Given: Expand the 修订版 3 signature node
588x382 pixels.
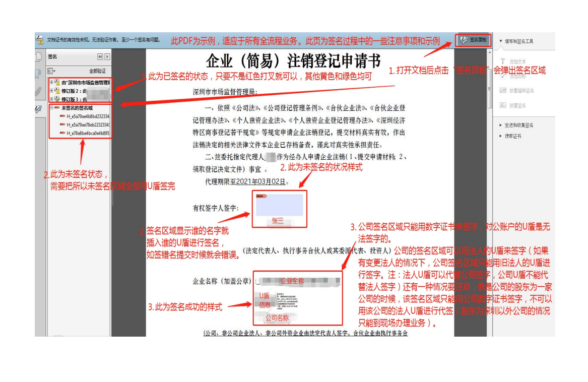Looking at the screenshot, I should [x=51, y=99].
